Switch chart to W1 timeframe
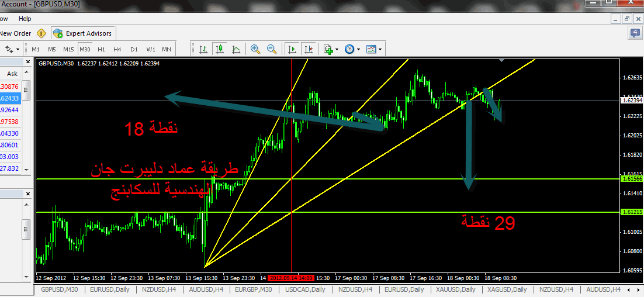 [151, 49]
